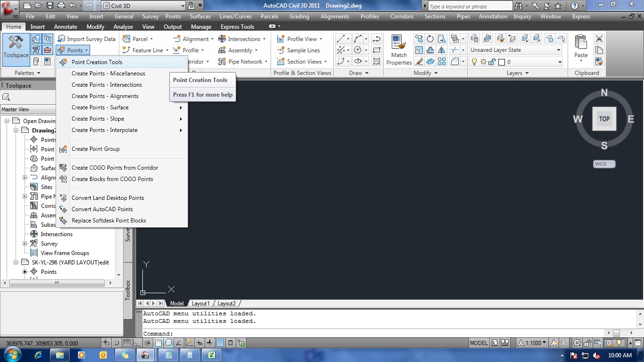This screenshot has height=362, width=644.
Task: Click the Array modify tool
Action: (x=441, y=61)
